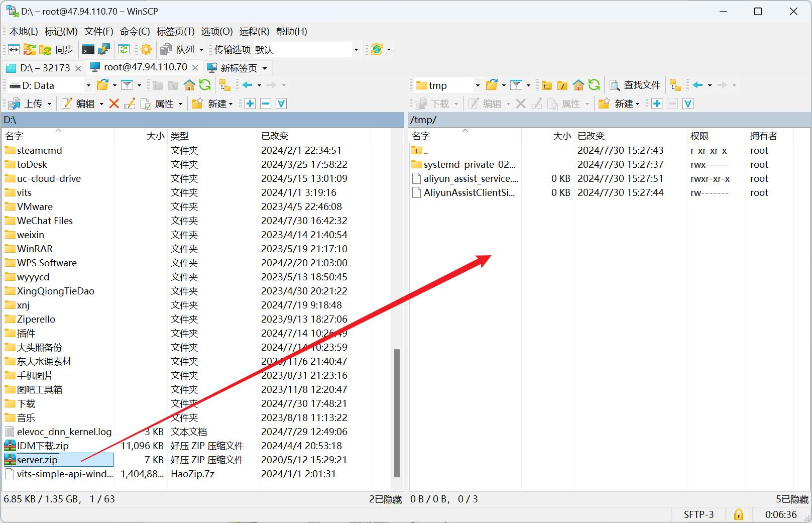Open local directory folder icon in left panel
This screenshot has width=812, height=523.
click(x=103, y=85)
